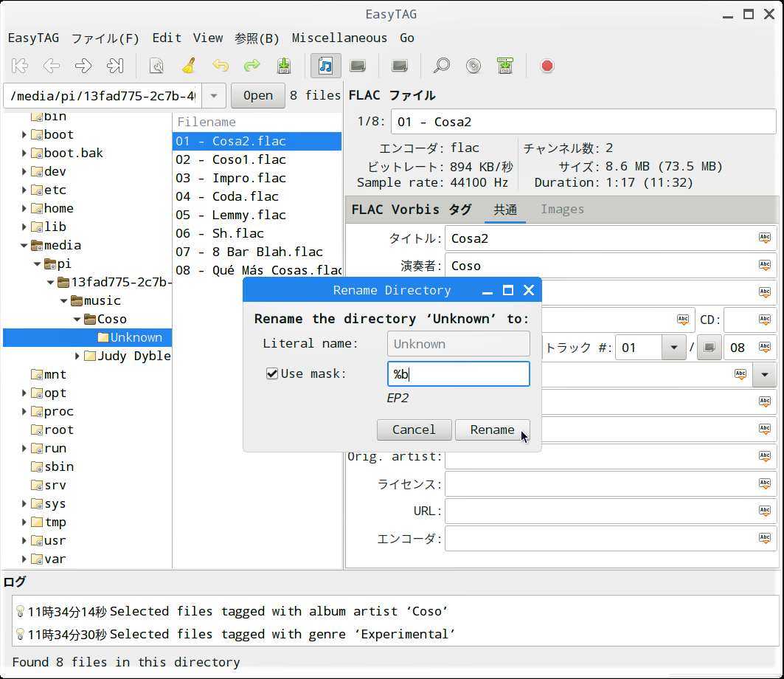Image resolution: width=784 pixels, height=679 pixels.
Task: Click Abc icon in the ライセンス row
Action: pyautogui.click(x=765, y=483)
